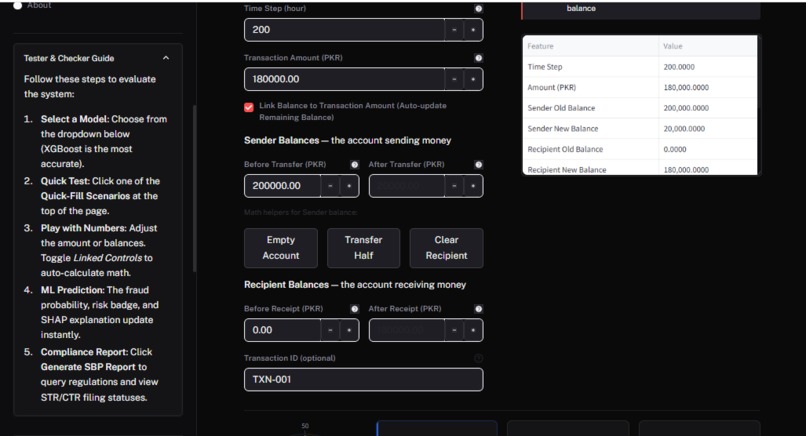
Task: Focus the Before Transfer input field
Action: click(283, 186)
